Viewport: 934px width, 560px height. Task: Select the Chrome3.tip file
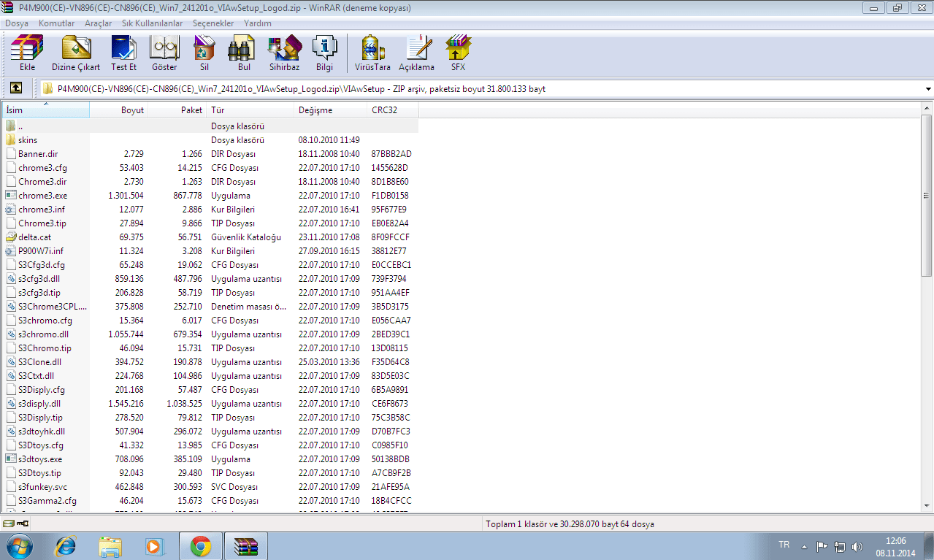(42, 223)
